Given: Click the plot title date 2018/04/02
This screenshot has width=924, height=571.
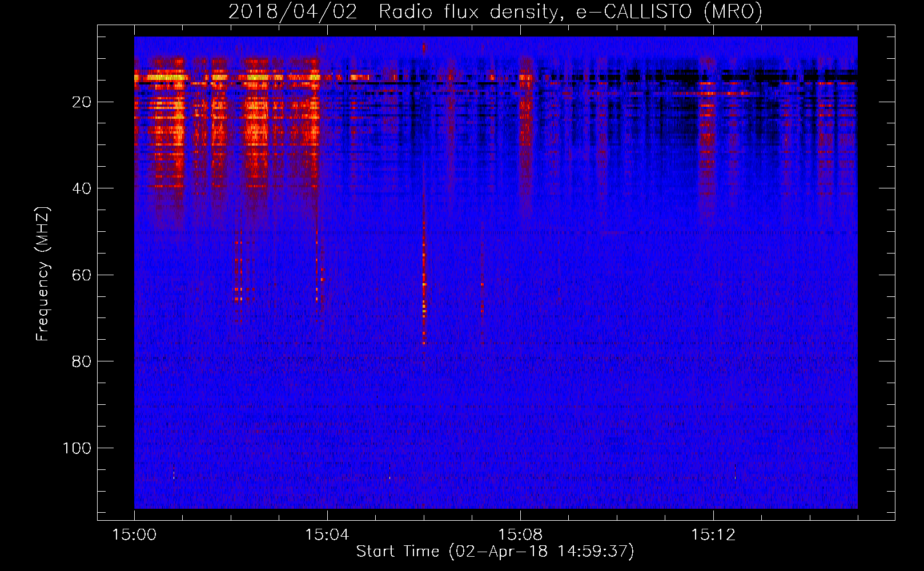Looking at the screenshot, I should pos(293,11).
